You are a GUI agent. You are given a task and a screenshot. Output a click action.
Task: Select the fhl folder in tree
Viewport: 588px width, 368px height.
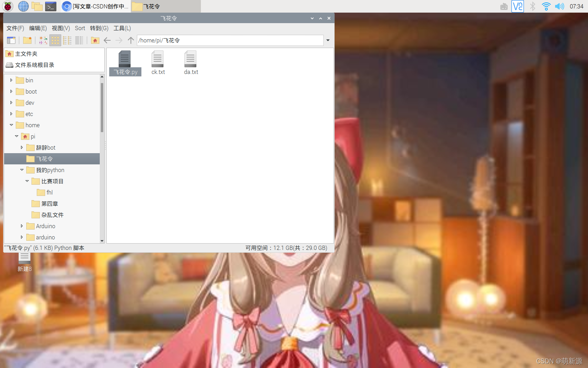(x=45, y=192)
